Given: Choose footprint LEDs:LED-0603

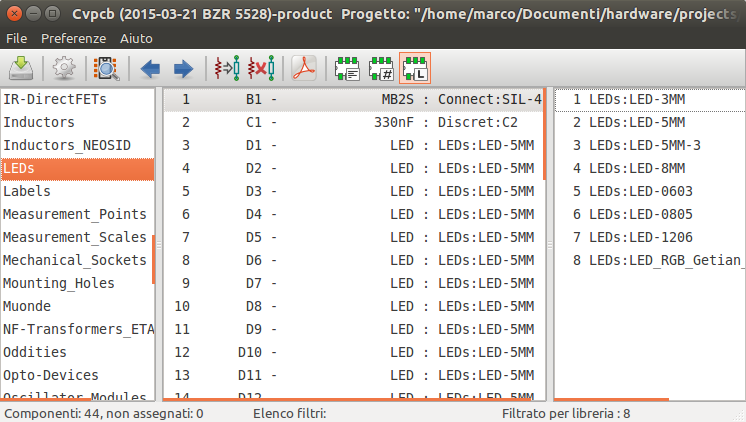Looking at the screenshot, I should tap(650, 191).
